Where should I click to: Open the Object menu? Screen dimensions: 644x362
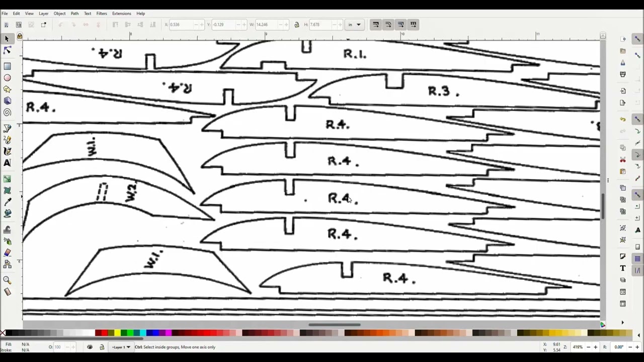pos(59,14)
